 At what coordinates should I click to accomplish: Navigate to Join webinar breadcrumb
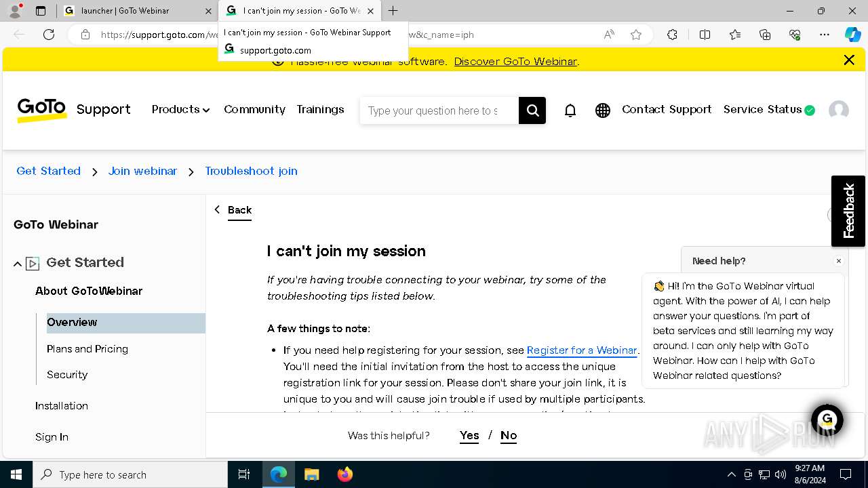(x=142, y=171)
